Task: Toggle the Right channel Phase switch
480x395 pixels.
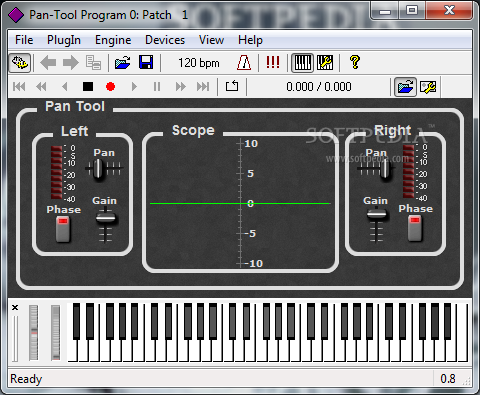Action: point(415,228)
